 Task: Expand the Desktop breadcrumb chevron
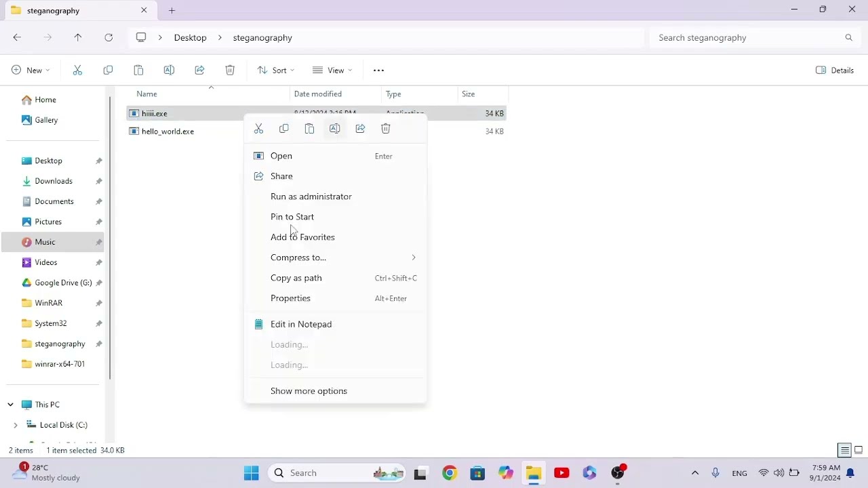[220, 38]
